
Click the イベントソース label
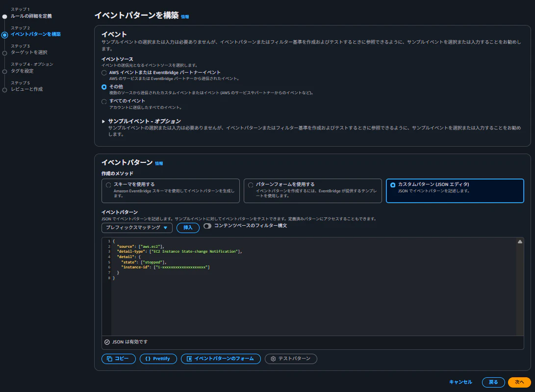tap(117, 59)
